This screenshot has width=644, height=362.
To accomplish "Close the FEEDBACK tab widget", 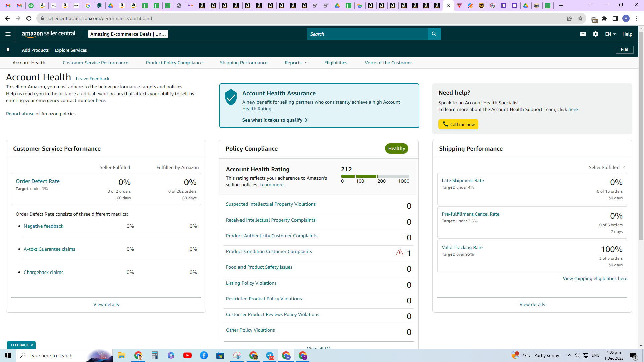I will click(x=32, y=345).
